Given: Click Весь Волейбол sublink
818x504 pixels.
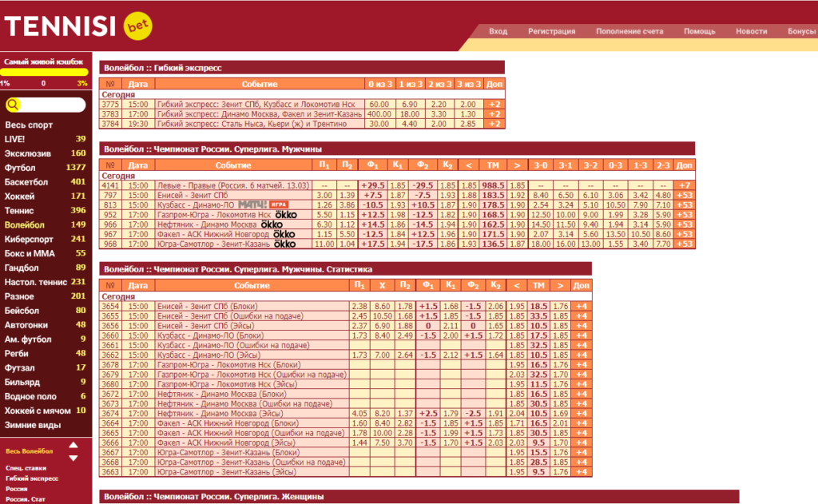Looking at the screenshot, I should pos(30,451).
